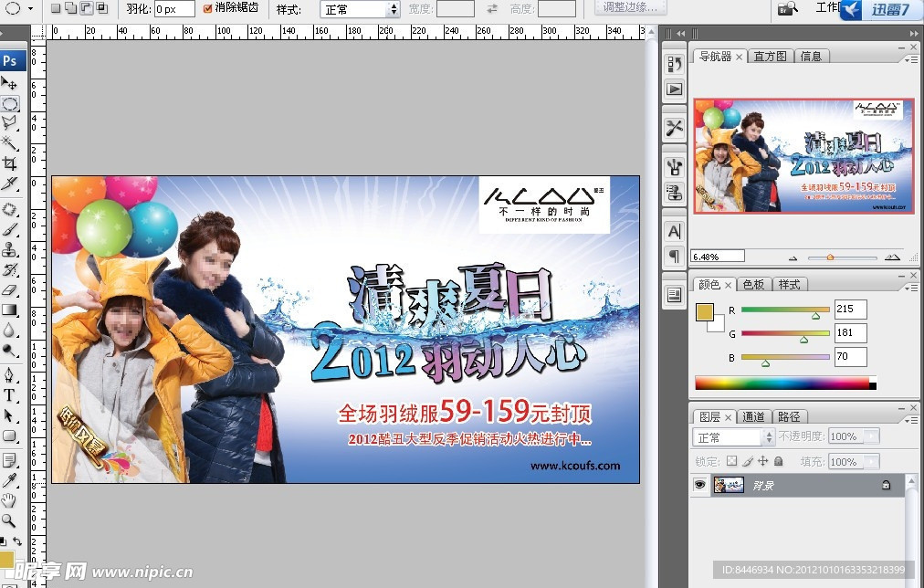Click the layer lock-all padlock icon
Image resolution: width=924 pixels, height=588 pixels.
click(x=779, y=461)
